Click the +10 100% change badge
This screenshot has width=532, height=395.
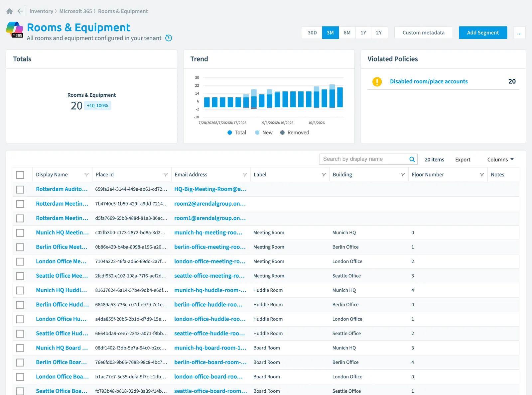[x=97, y=106]
